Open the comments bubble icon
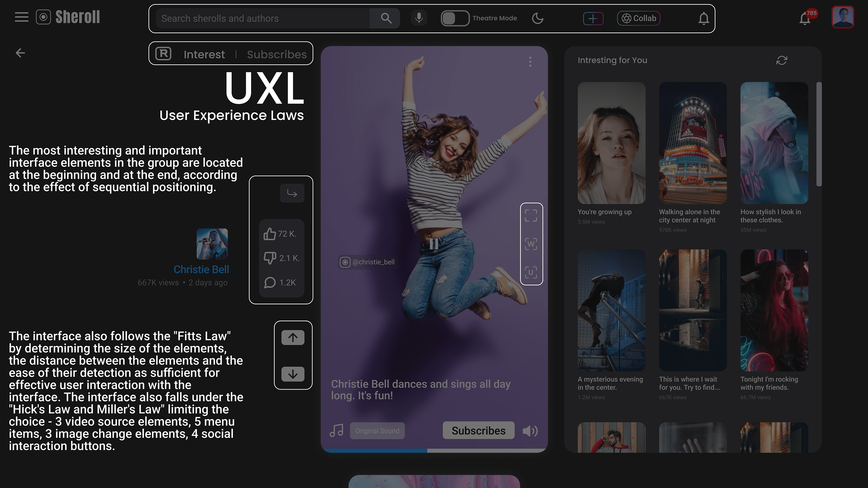This screenshot has height=488, width=868. (270, 282)
